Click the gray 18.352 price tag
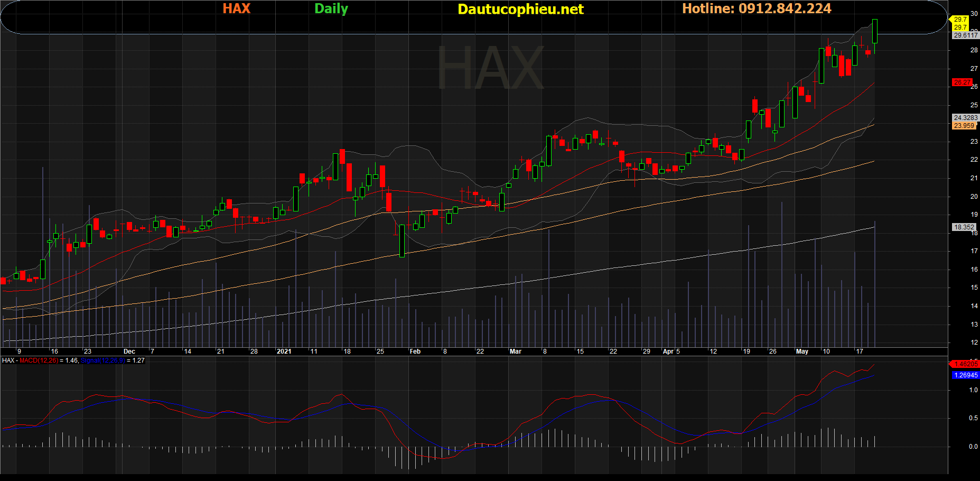Screen dimensions: 980x481 pyautogui.click(x=964, y=227)
